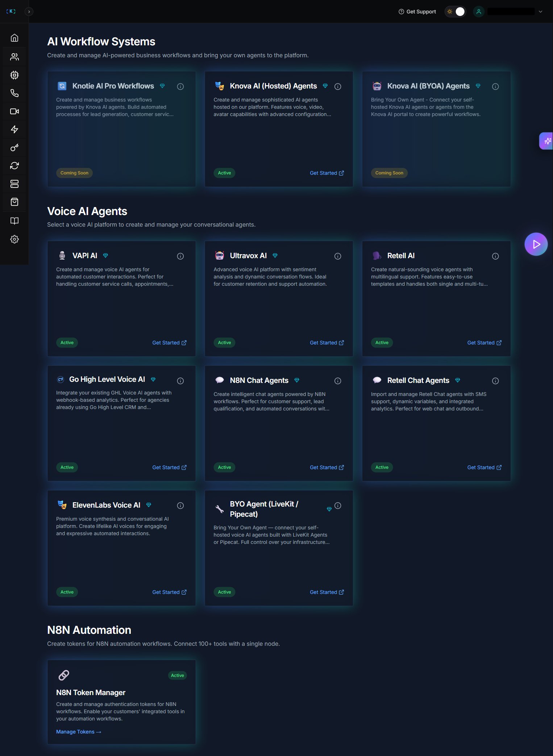553x756 pixels.
Task: Click the user avatar icon in header
Action: [479, 12]
